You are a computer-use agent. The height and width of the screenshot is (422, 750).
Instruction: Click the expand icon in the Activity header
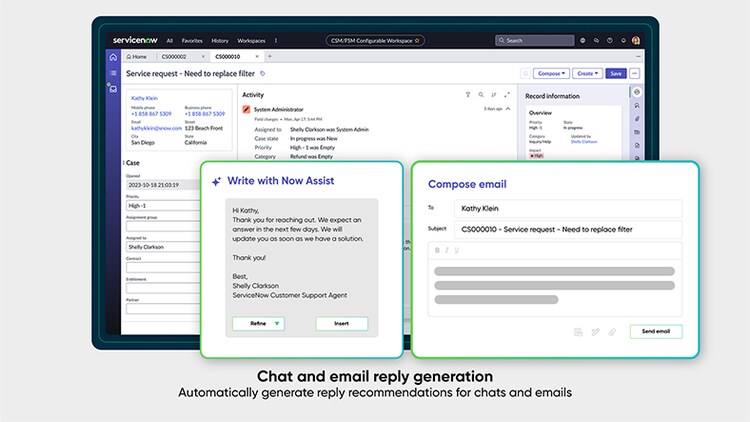(507, 95)
